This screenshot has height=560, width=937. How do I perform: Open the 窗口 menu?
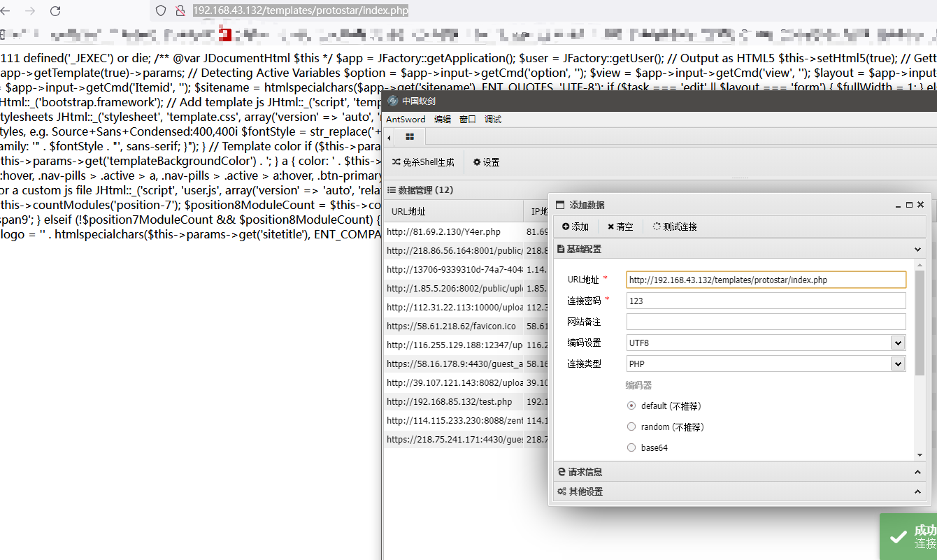tap(468, 120)
